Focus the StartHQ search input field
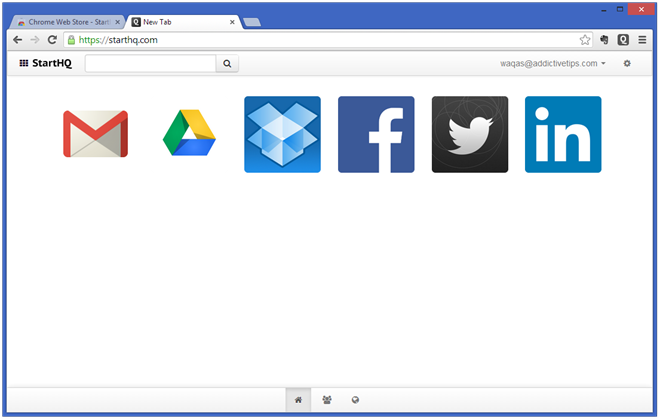 coord(151,64)
